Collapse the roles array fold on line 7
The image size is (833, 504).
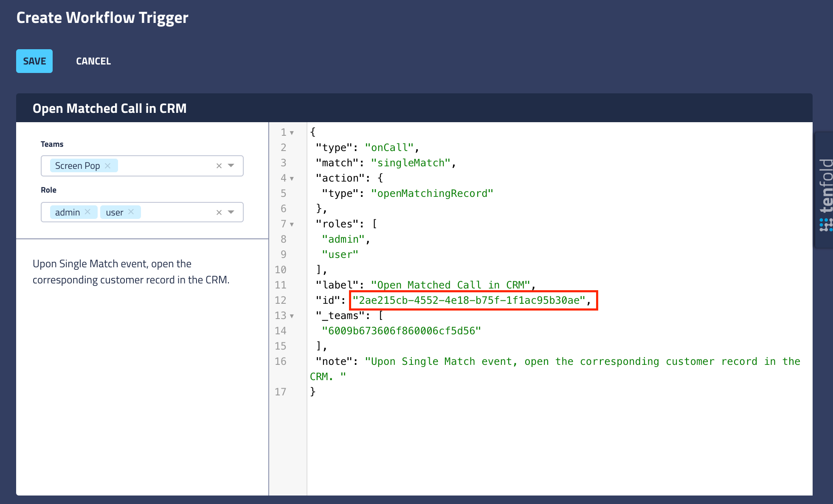click(x=292, y=224)
